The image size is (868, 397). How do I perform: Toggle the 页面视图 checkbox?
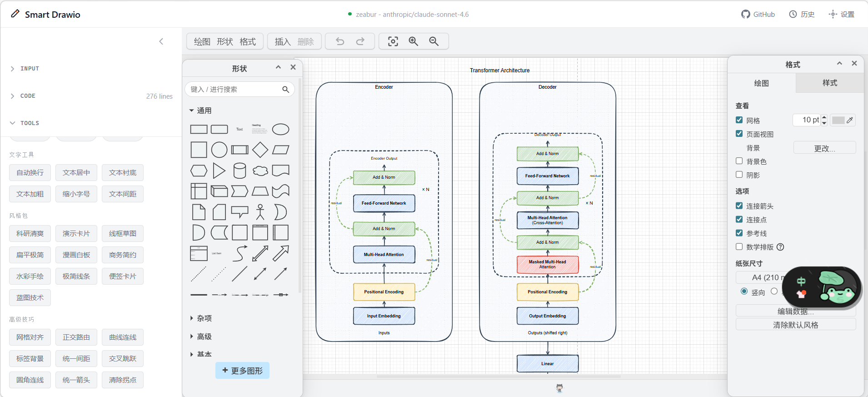coord(739,134)
